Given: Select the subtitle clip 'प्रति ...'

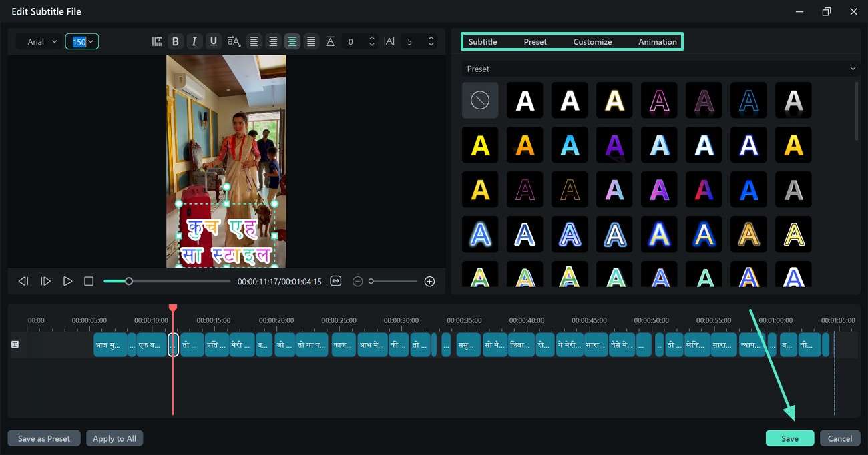Looking at the screenshot, I should coord(216,344).
